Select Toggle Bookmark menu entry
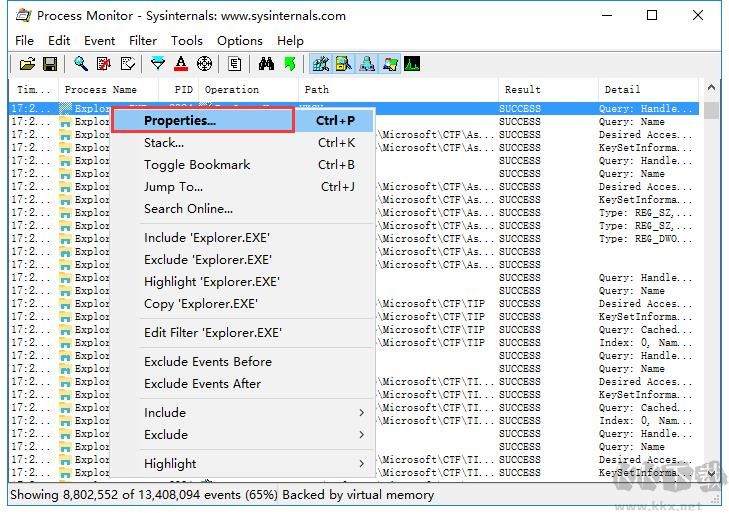This screenshot has width=729, height=513. [242, 165]
